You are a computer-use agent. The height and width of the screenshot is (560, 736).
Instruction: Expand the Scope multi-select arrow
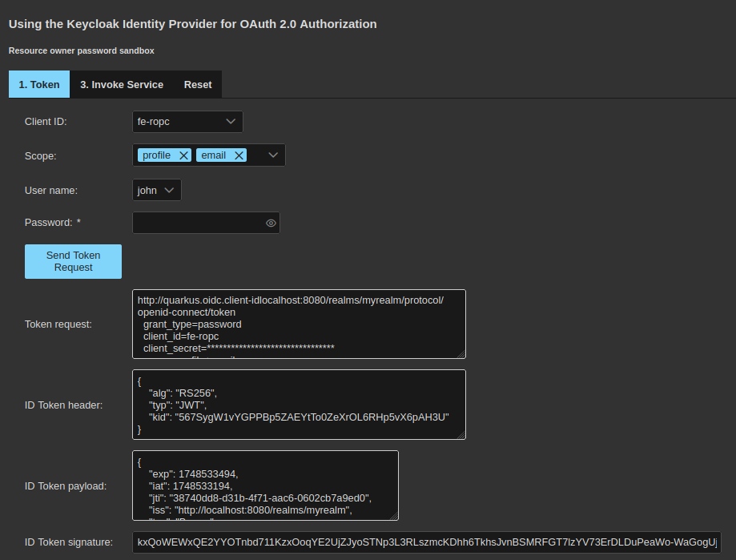point(273,155)
